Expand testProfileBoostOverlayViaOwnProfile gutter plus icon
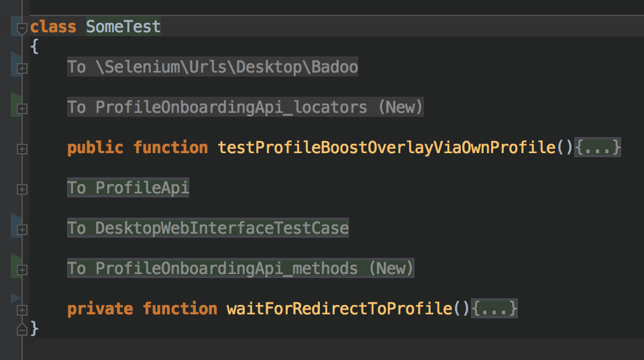 21,149
